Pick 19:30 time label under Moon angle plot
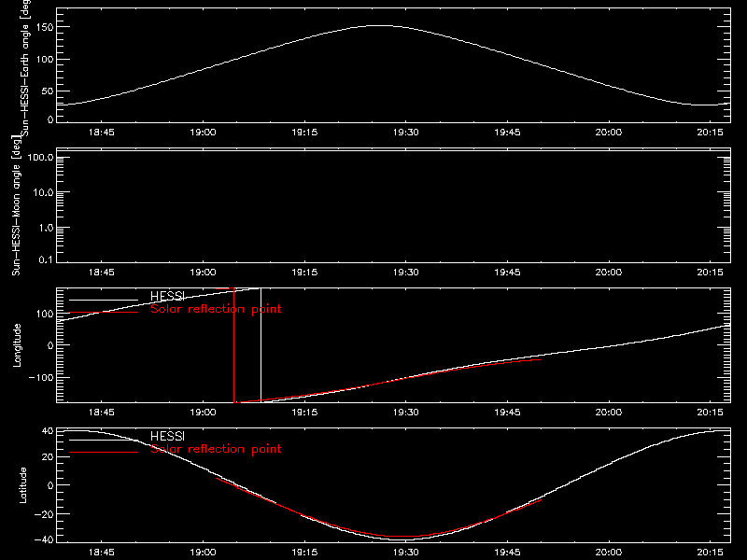This screenshot has height=560, width=747. tap(406, 273)
